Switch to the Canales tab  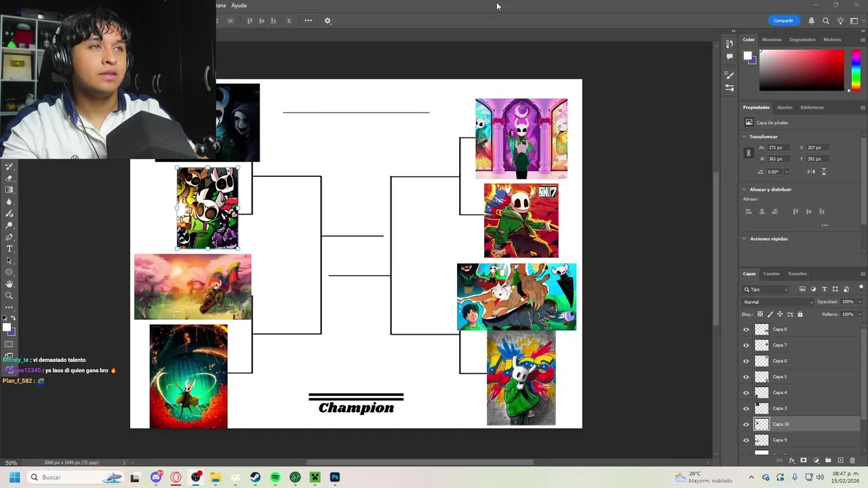[x=772, y=274]
